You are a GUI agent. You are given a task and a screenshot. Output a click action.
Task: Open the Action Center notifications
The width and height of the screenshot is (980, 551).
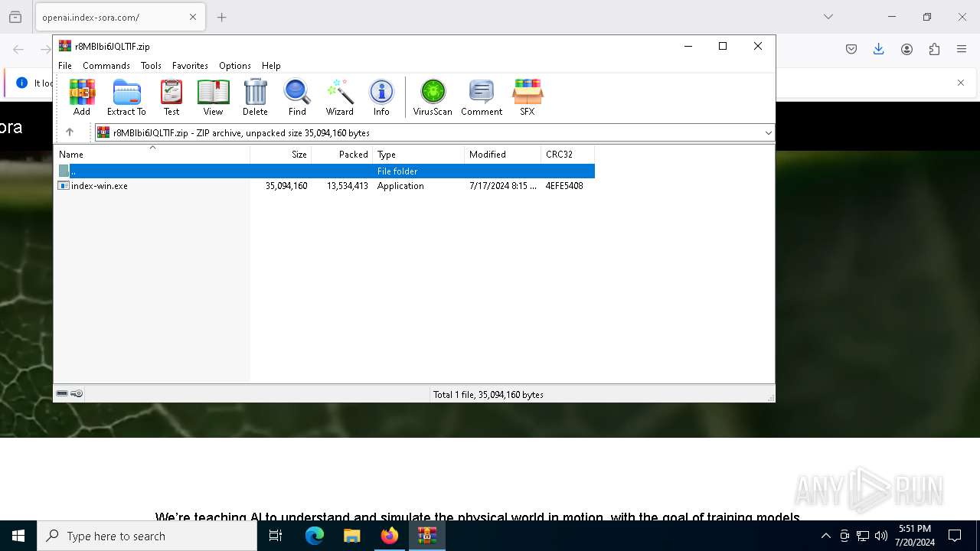coord(955,536)
